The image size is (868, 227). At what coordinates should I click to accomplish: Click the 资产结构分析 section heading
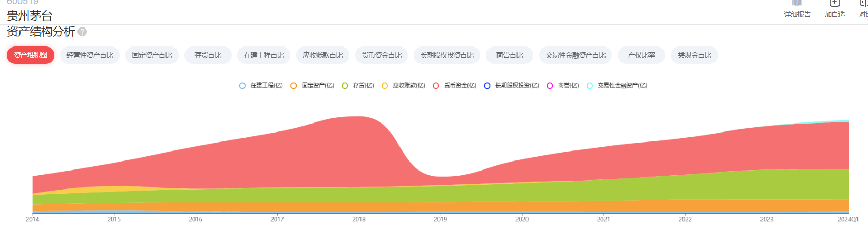point(41,32)
